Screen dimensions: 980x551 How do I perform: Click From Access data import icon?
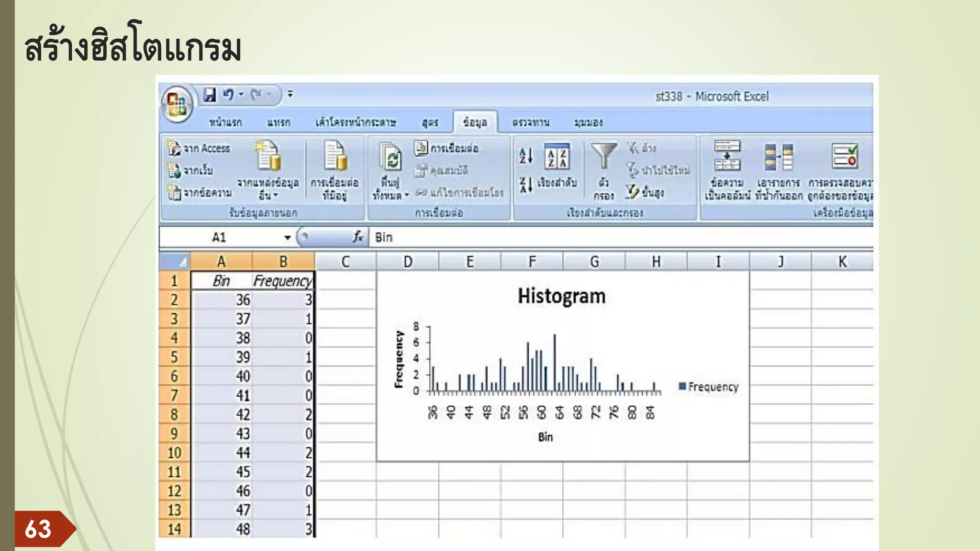(173, 148)
